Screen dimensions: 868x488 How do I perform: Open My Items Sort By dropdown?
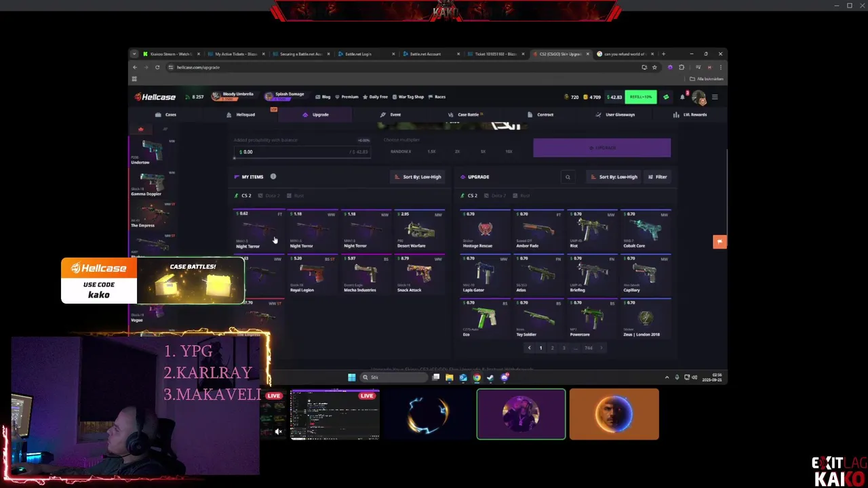coord(418,177)
